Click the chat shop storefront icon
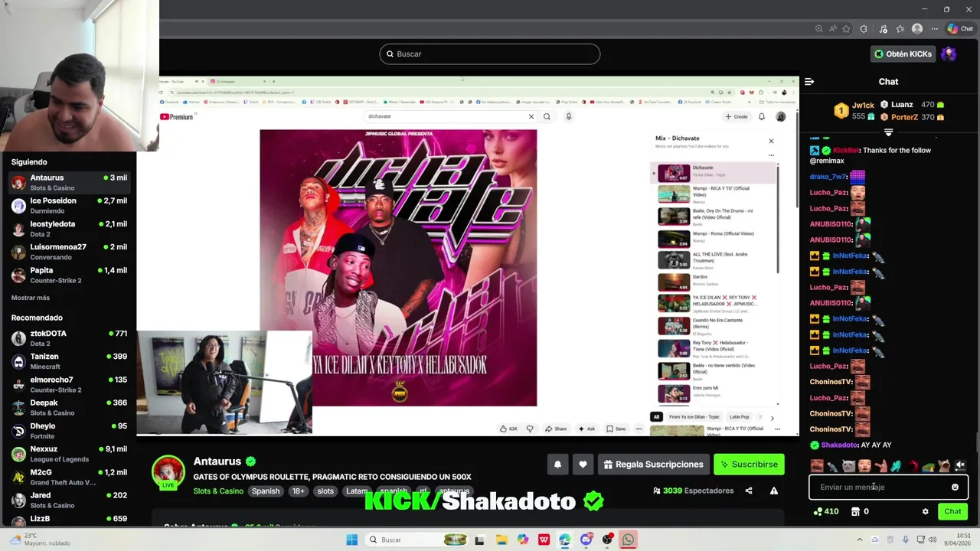 click(x=855, y=511)
